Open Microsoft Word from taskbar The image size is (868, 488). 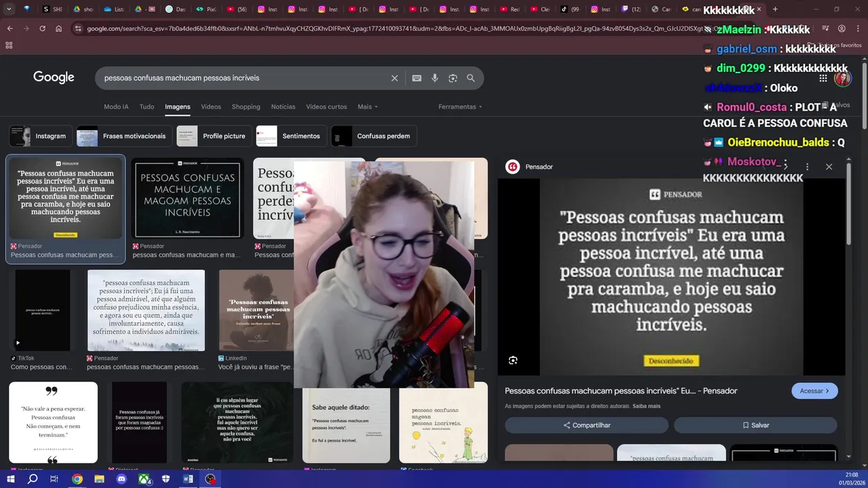pyautogui.click(x=189, y=479)
